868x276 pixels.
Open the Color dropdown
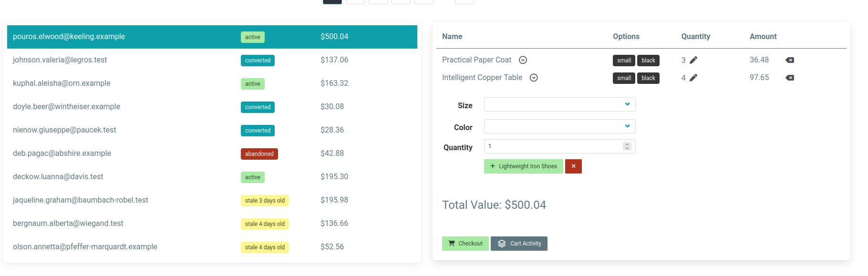[x=559, y=126]
